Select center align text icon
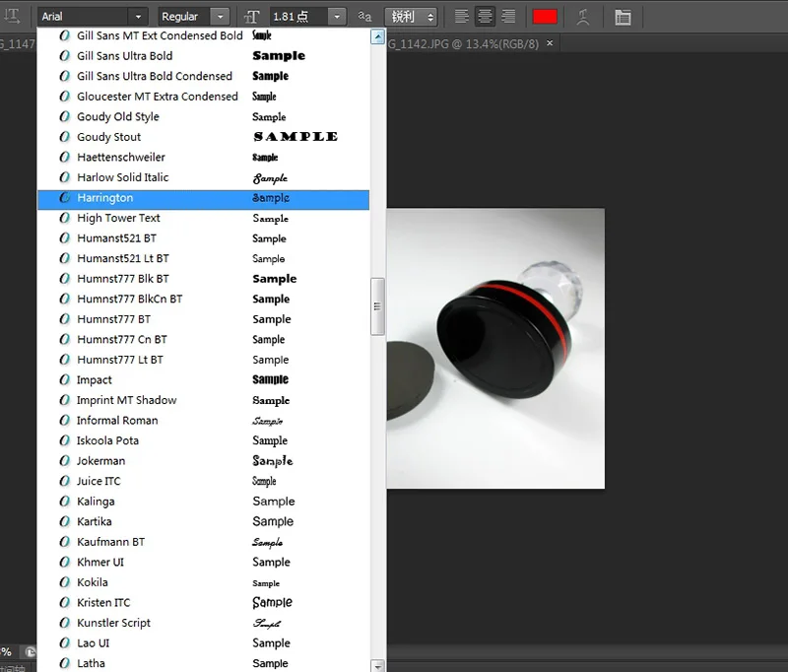788x672 pixels. [x=485, y=17]
